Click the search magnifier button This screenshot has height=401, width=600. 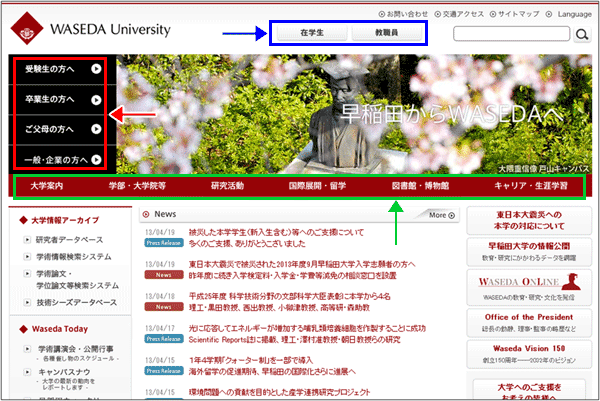(x=582, y=34)
